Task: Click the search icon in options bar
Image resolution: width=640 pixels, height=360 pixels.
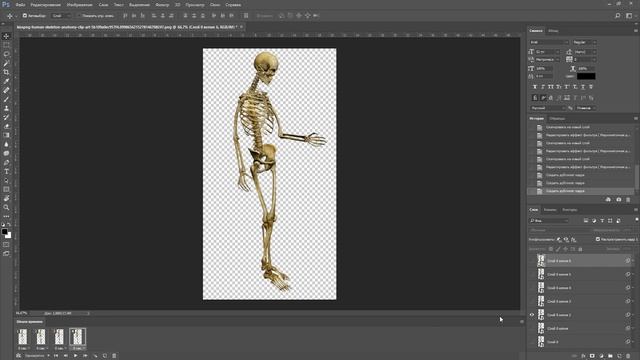Action: [x=618, y=16]
